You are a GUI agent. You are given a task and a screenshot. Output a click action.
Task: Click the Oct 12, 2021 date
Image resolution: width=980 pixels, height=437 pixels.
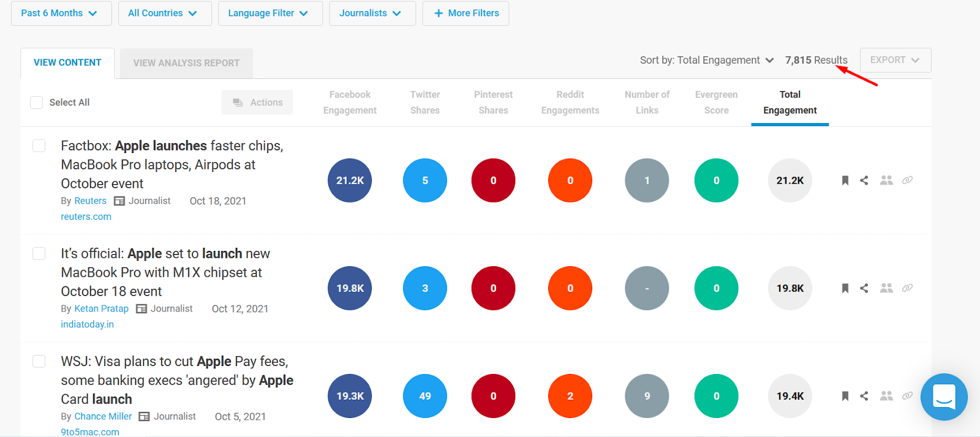point(240,309)
